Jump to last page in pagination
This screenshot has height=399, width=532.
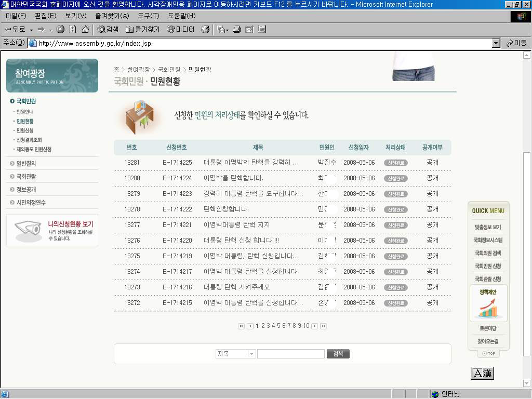pos(323,326)
